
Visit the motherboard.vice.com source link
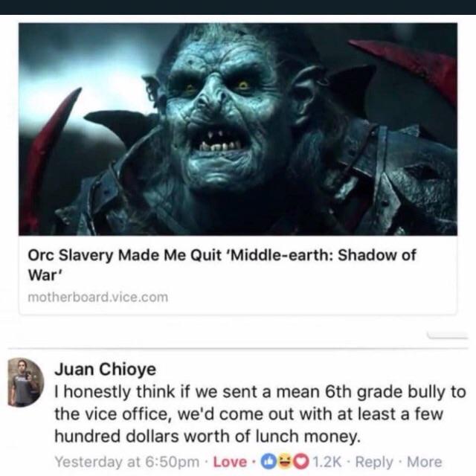97,297
